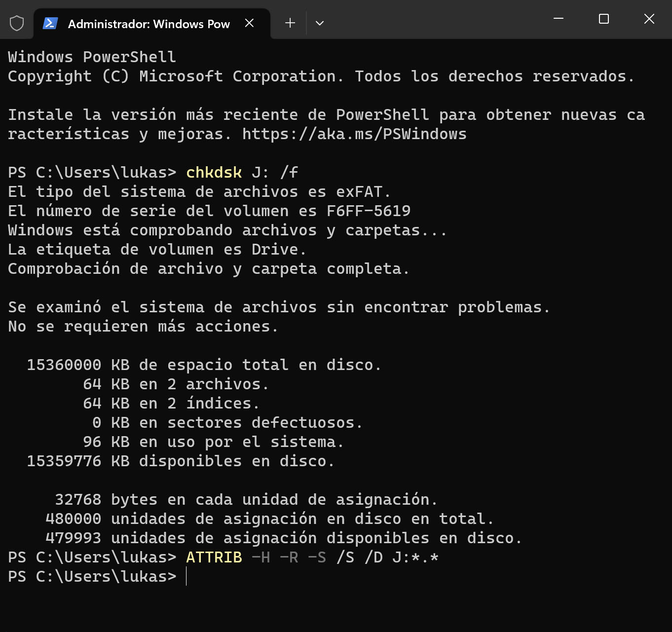Click the Copyright Microsoft Corporation line
This screenshot has width=672, height=632.
[x=321, y=76]
